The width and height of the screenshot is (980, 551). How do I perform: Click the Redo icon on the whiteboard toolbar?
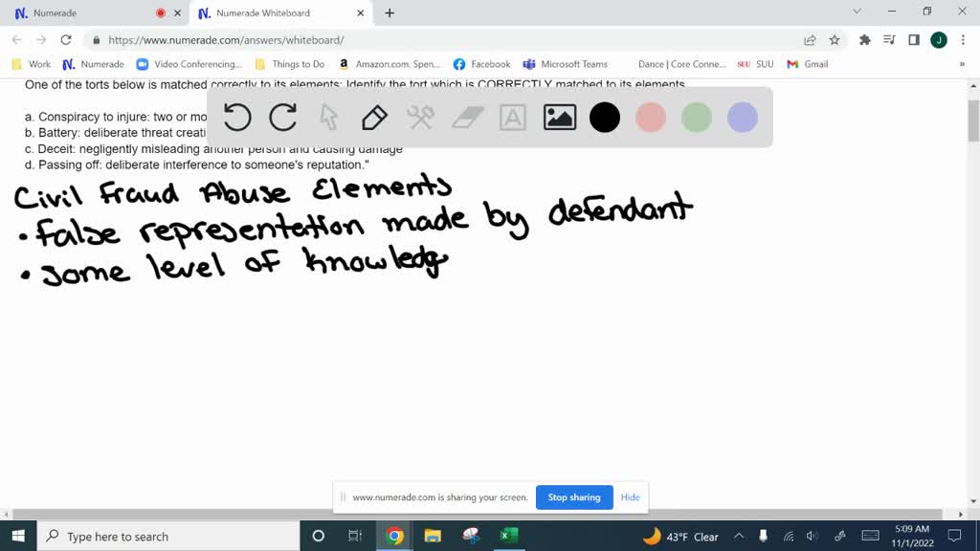(x=282, y=117)
